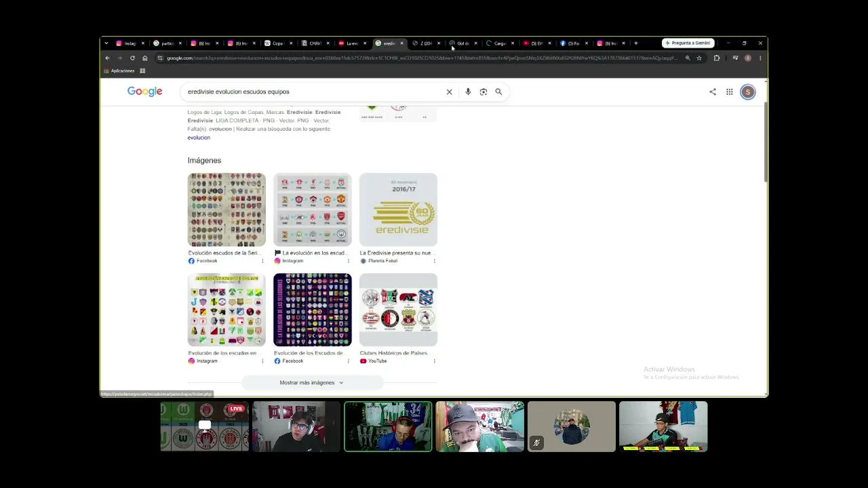Image resolution: width=868 pixels, height=488 pixels.
Task: Open the Chrome three-dot menu
Action: 760,58
